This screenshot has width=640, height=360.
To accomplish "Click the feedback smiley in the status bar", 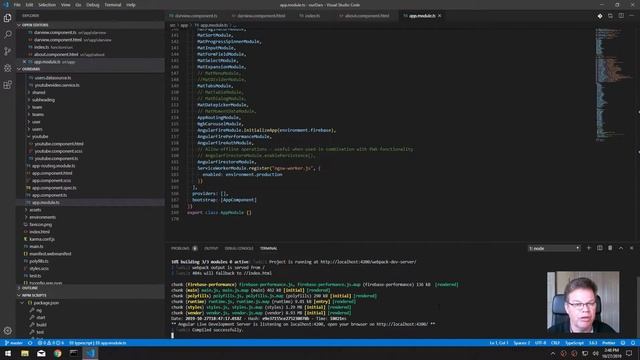I will click(x=623, y=343).
